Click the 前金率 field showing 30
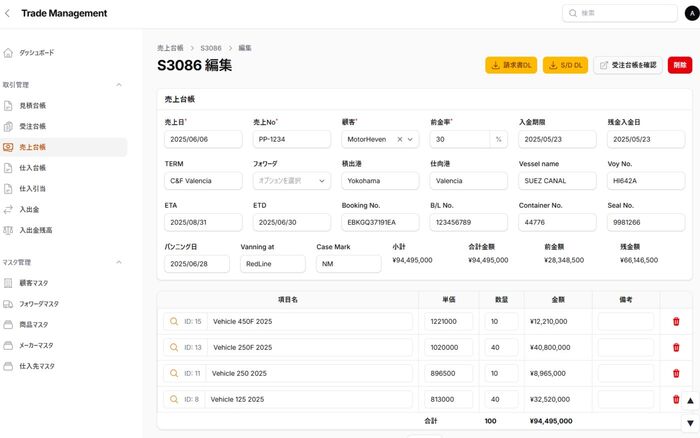 click(x=460, y=139)
